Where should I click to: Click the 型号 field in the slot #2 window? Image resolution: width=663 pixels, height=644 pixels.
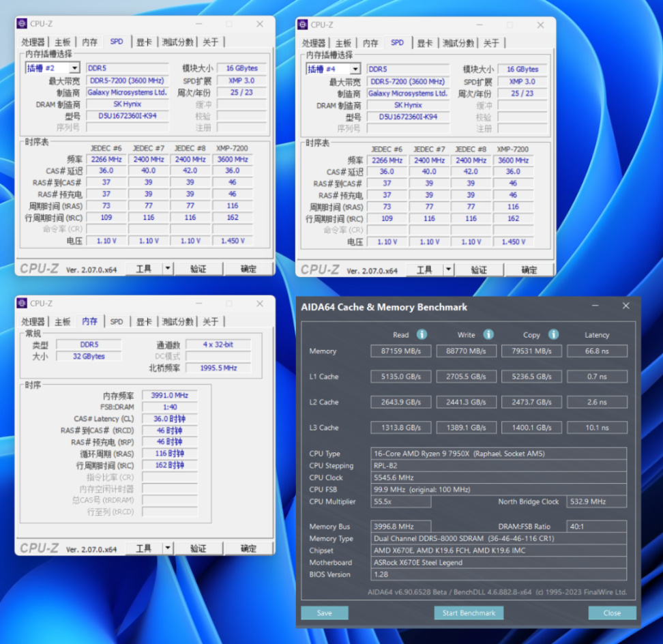coord(128,115)
